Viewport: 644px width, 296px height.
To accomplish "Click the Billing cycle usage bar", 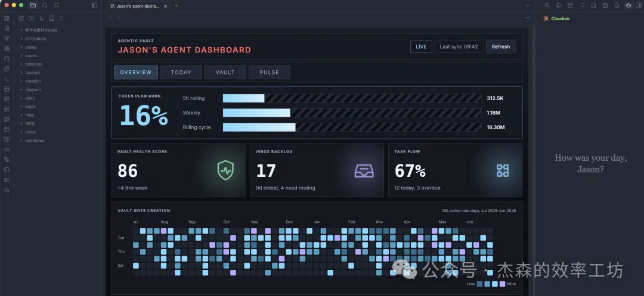I will 352,127.
